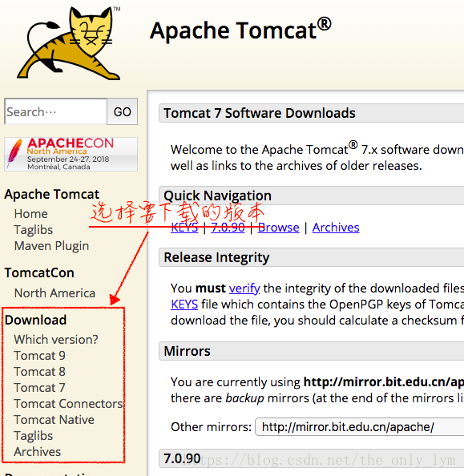Click the Mirrors section heading
Screen dimensions: 464x476
click(187, 351)
